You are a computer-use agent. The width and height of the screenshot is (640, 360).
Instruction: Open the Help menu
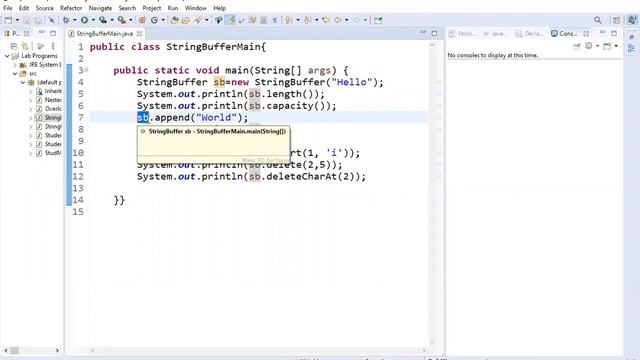point(220,8)
